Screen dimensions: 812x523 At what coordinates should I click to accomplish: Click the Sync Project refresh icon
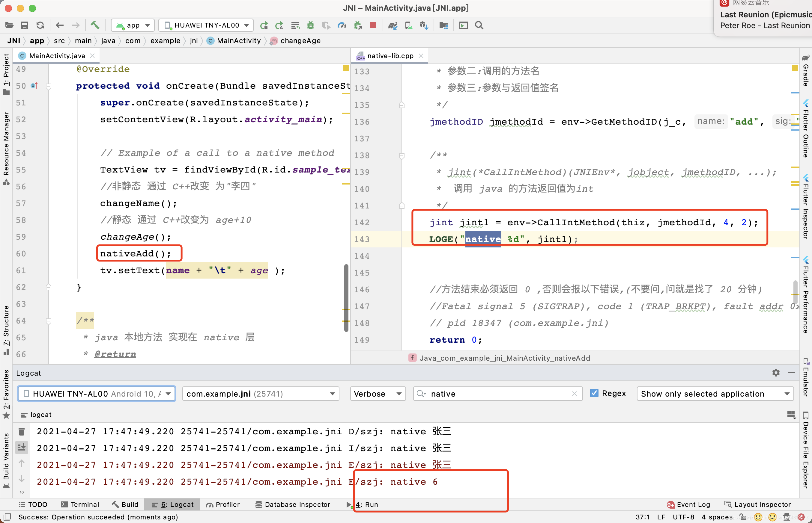click(40, 25)
